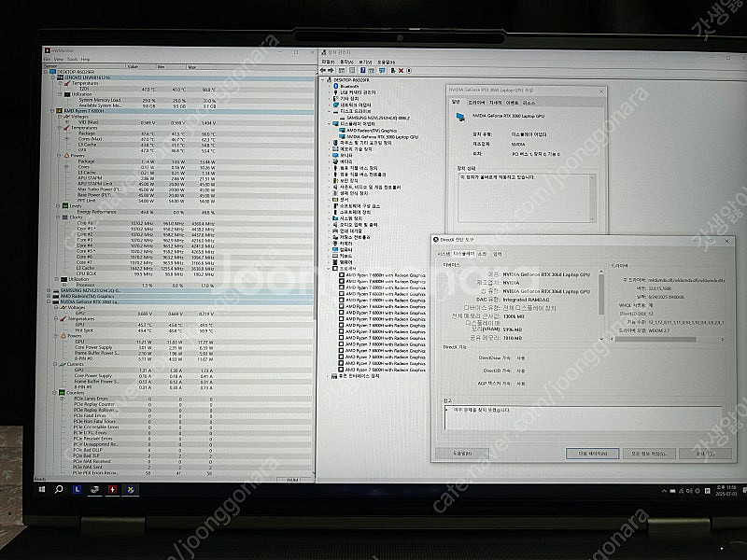Click the red X Uninstall device icon
747x560 pixels.
pos(402,71)
